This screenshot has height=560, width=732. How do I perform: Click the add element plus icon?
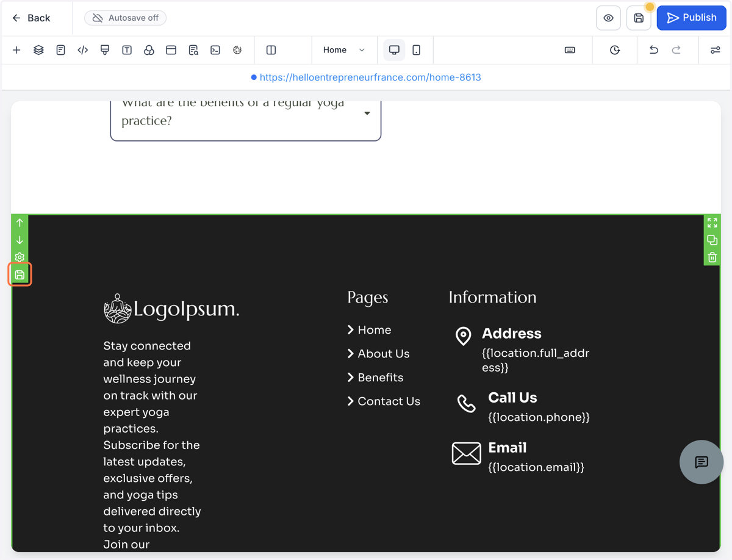(x=16, y=50)
